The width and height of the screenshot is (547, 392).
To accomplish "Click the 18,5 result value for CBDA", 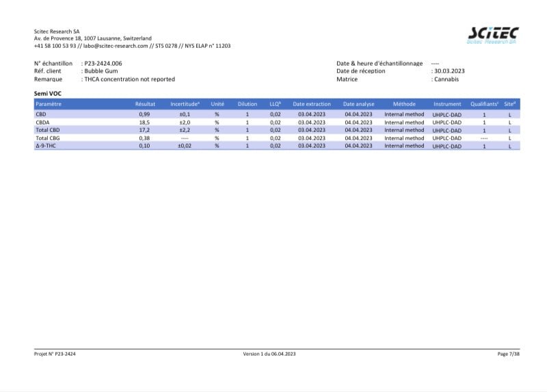I will click(144, 122).
